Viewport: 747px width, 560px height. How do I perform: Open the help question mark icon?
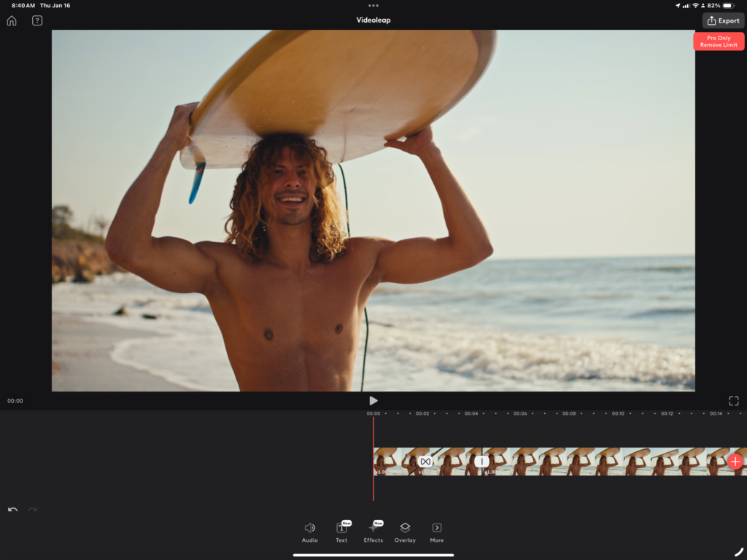[37, 20]
